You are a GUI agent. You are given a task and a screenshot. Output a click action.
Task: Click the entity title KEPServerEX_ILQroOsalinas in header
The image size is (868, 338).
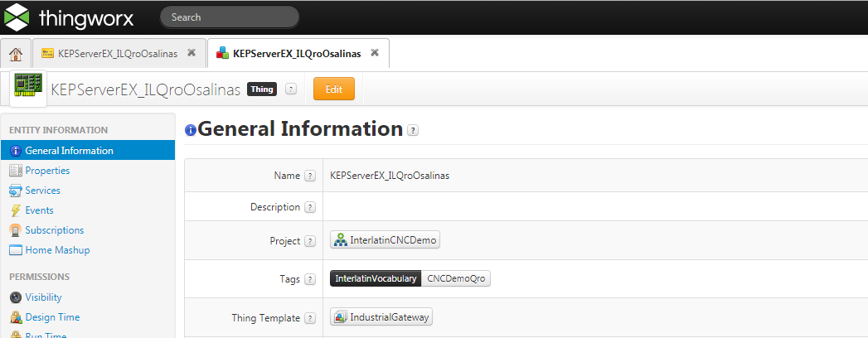pos(146,89)
